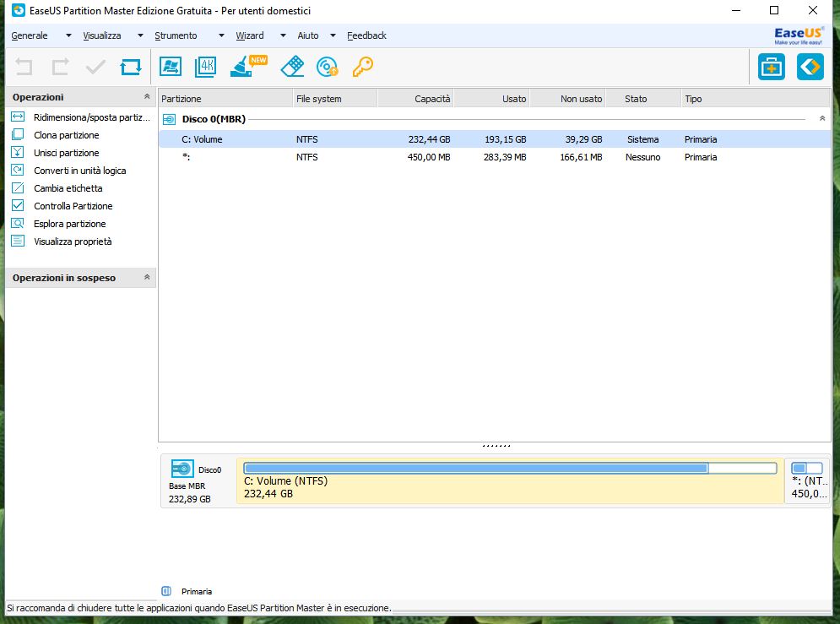Open the Visualizza menu
This screenshot has width=840, height=624.
pos(102,35)
